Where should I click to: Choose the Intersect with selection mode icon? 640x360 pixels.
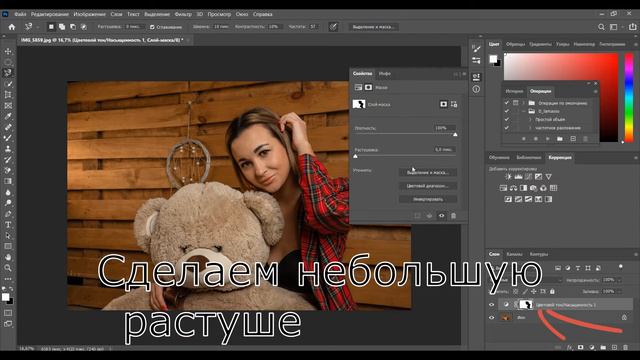coord(84,27)
